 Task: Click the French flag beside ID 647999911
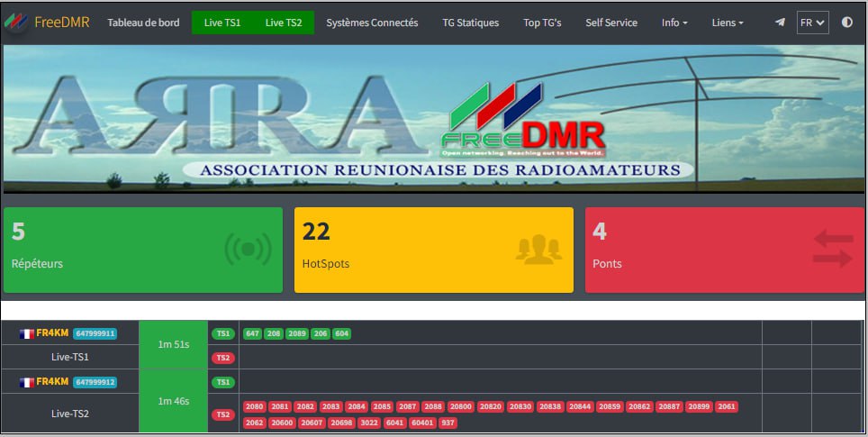point(27,334)
